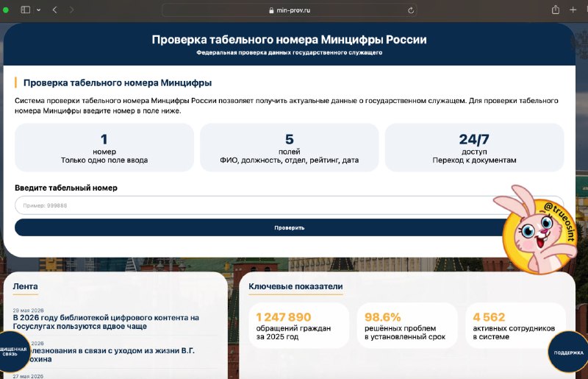The width and height of the screenshot is (588, 379).
Task: Open the sidebar options dropdown chevron
Action: point(38,10)
